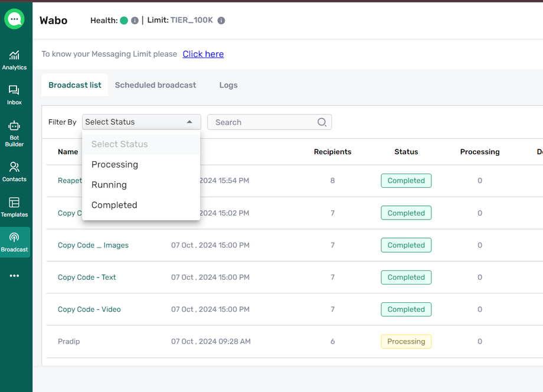This screenshot has width=543, height=392.
Task: Open the Templates icon in sidebar
Action: [x=14, y=207]
